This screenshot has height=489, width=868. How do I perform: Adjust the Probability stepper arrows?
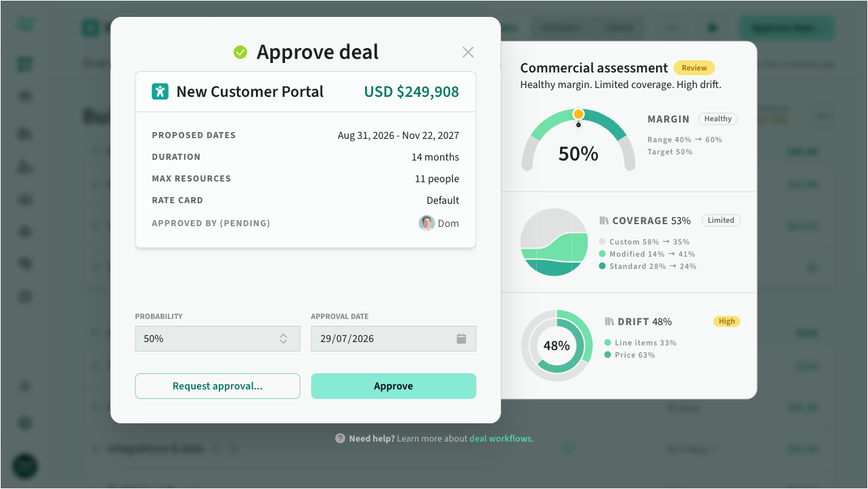tap(284, 339)
